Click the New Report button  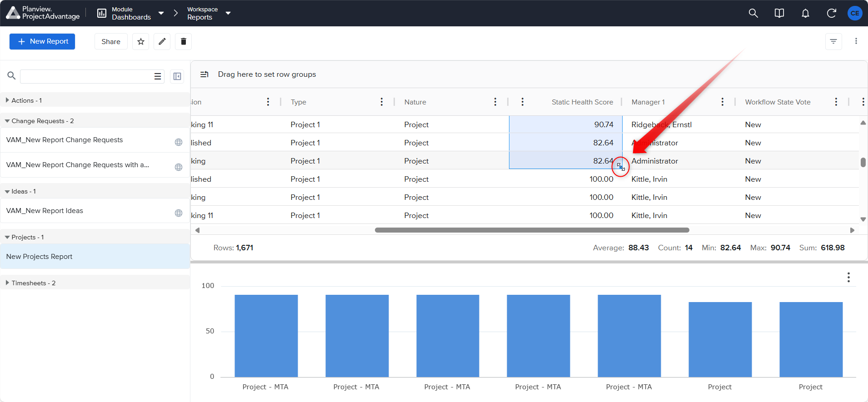click(x=42, y=41)
